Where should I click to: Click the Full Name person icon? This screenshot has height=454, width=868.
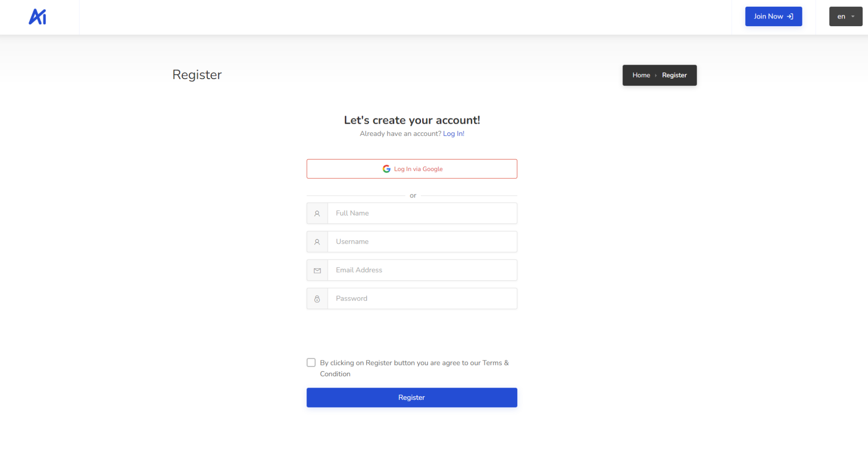pos(317,214)
